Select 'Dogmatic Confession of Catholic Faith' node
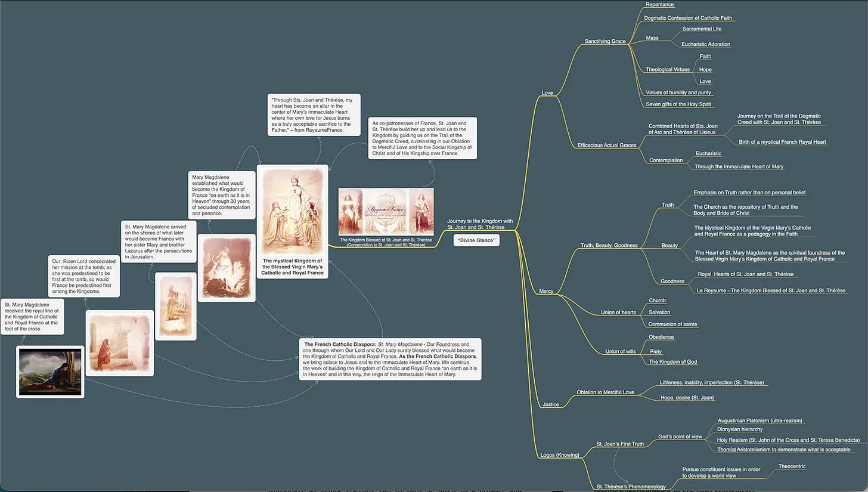This screenshot has height=492, width=868. (688, 18)
